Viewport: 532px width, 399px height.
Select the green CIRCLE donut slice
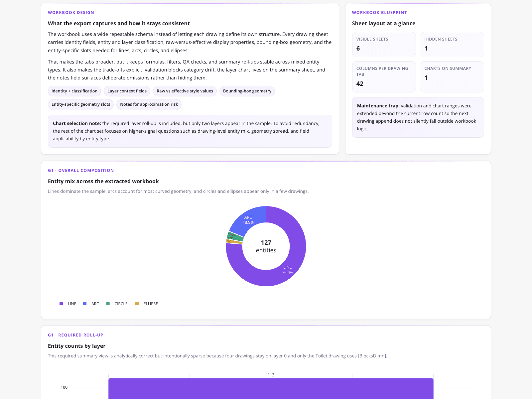click(235, 236)
